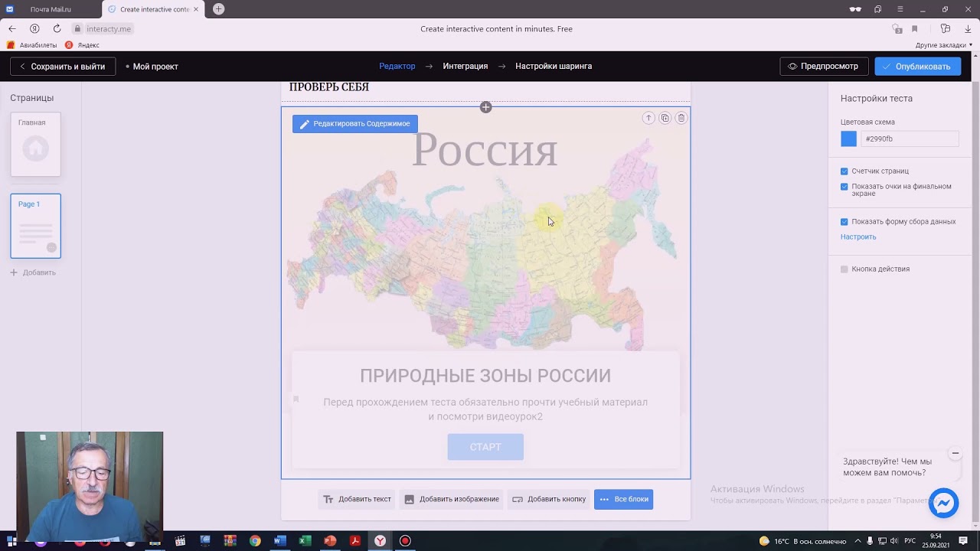Open the color scheme blue swatch
This screenshot has height=551, width=980.
pyautogui.click(x=848, y=139)
